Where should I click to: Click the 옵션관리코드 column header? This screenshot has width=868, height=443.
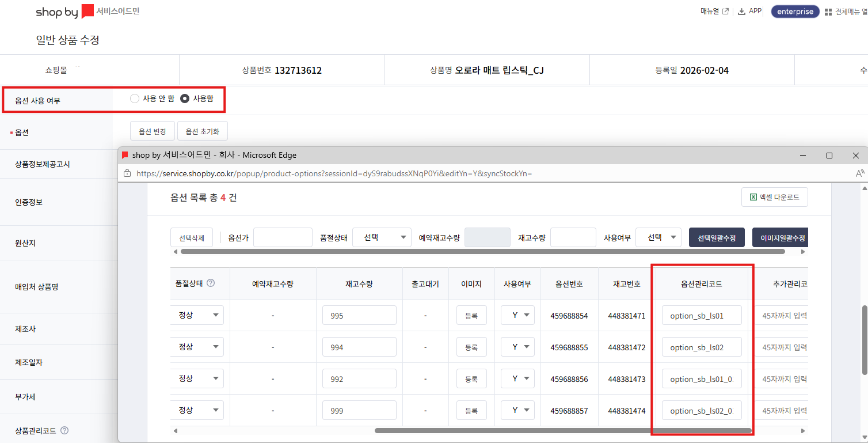701,283
